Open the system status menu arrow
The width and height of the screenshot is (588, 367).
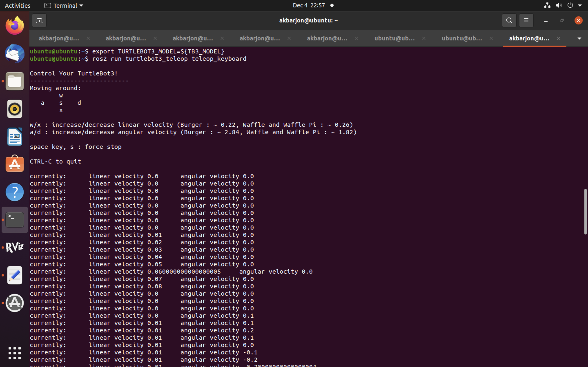[580, 5]
